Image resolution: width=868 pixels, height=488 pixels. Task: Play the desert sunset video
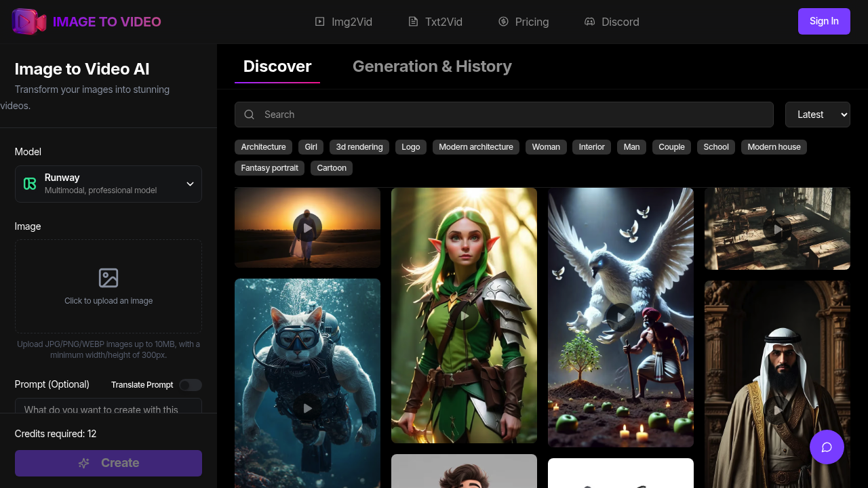point(307,228)
